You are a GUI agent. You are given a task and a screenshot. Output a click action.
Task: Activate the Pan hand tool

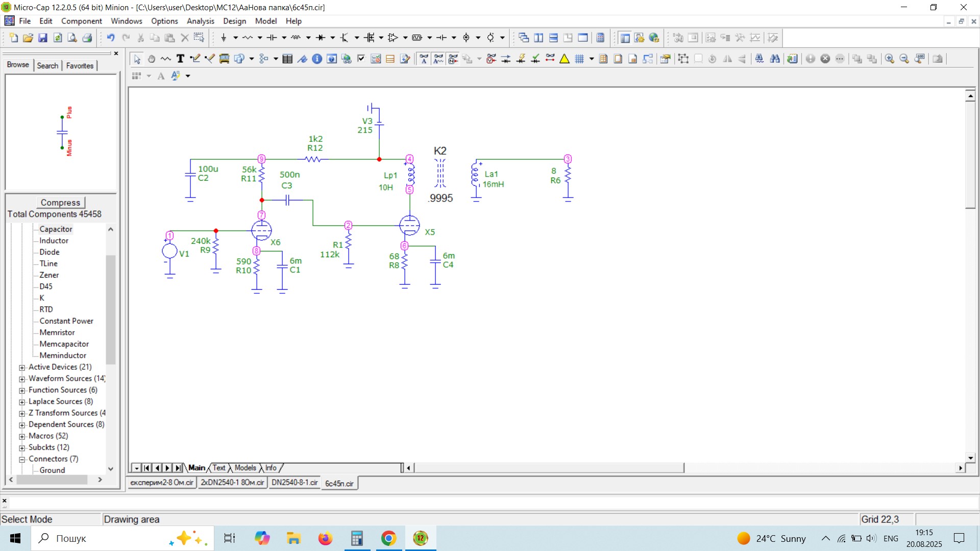click(x=152, y=59)
